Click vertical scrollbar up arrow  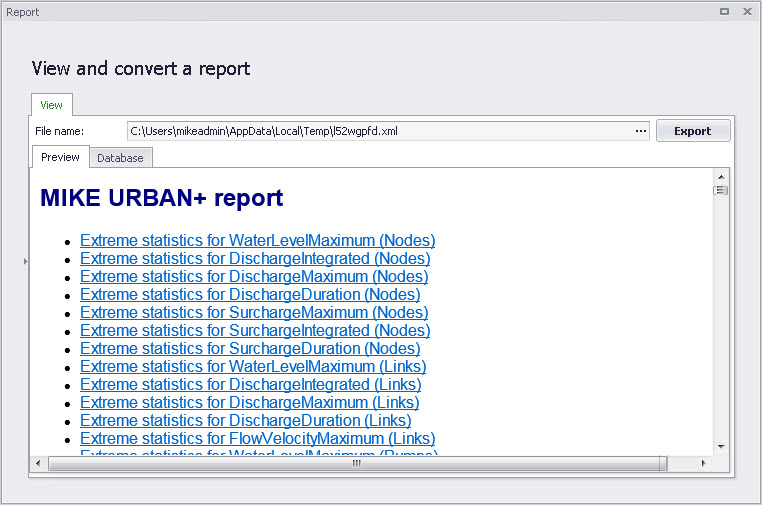[x=721, y=177]
